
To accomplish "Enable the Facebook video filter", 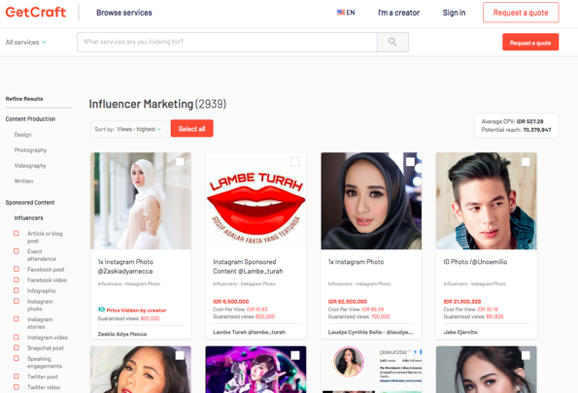I will pyautogui.click(x=16, y=280).
